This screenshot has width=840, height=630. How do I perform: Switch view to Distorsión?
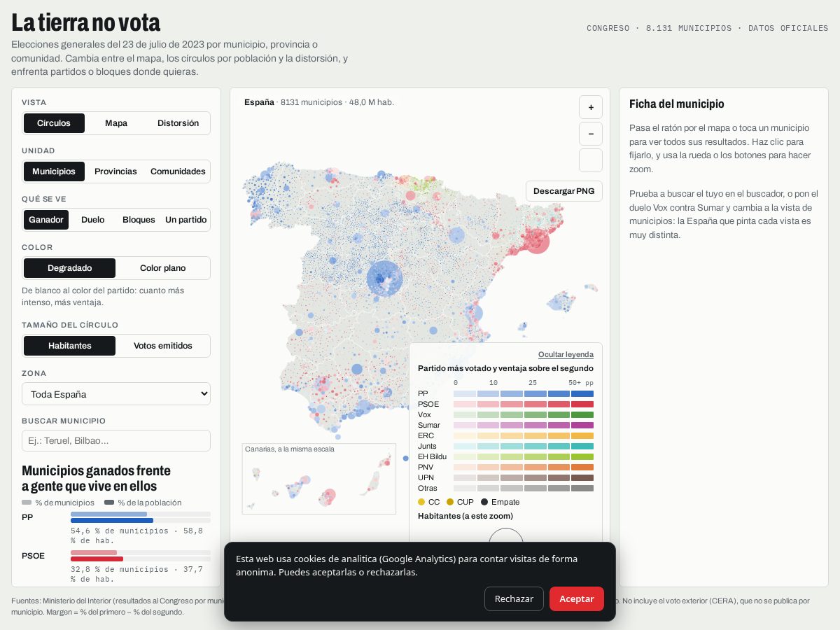click(178, 123)
